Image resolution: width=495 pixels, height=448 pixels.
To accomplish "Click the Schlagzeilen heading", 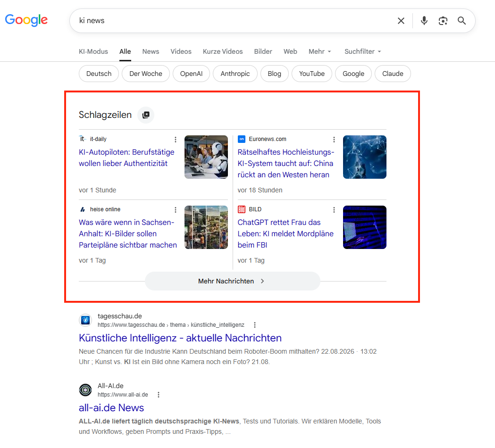I will point(105,115).
